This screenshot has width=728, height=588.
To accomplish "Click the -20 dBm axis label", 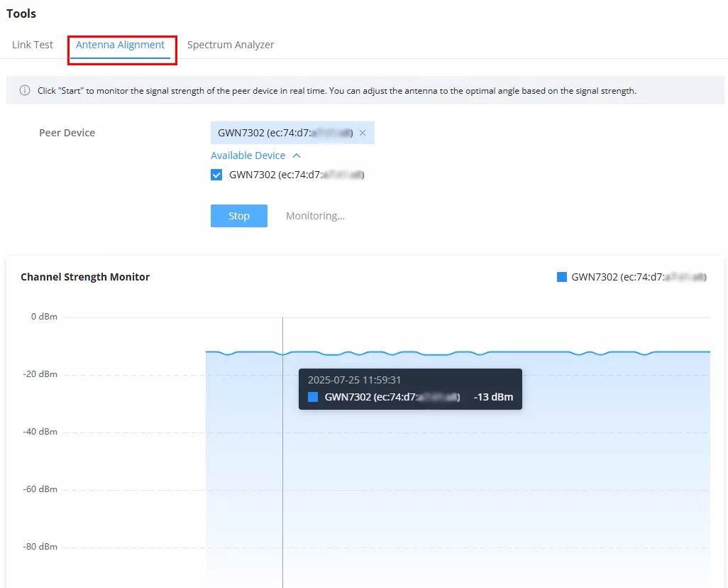I will (40, 374).
